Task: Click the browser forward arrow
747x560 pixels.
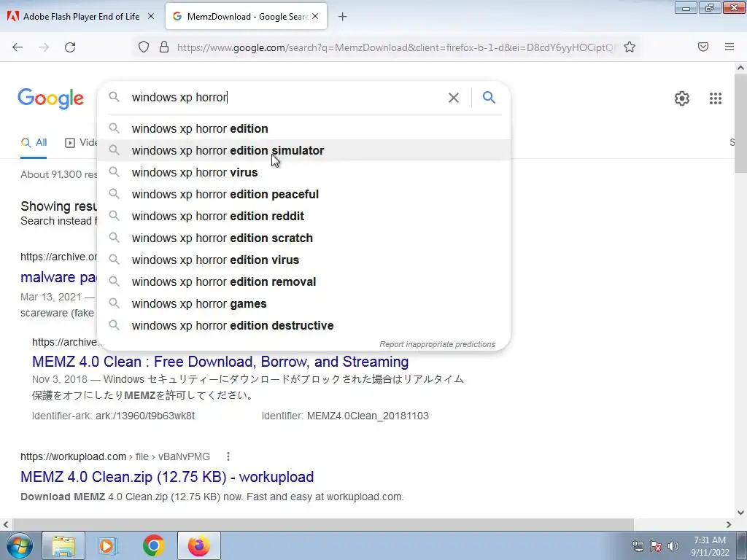Action: 44,47
